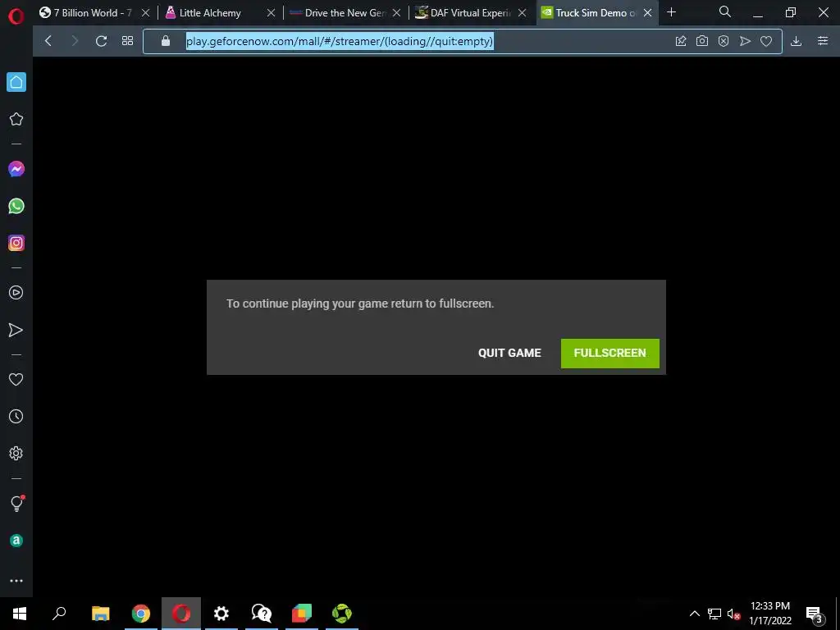The image size is (840, 630).
Task: Go back to previous page
Action: pyautogui.click(x=48, y=41)
